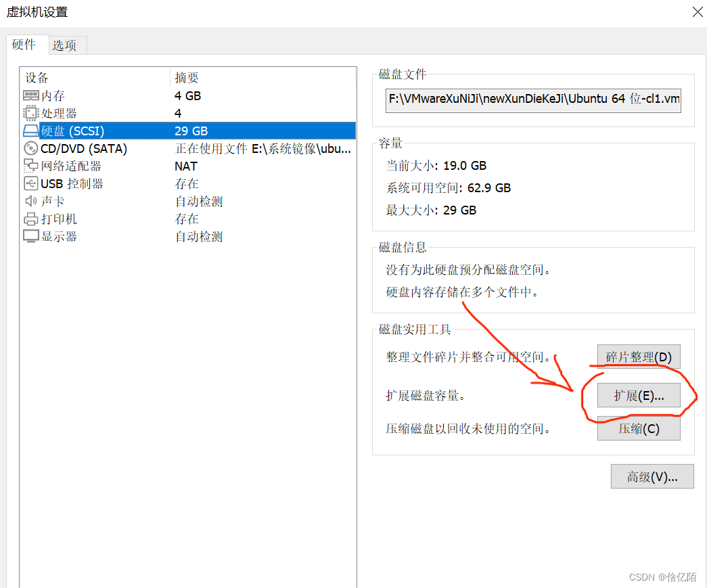This screenshot has height=588, width=707.
Task: Click the 系统可用空间: 62.9 GB text
Action: 448,187
